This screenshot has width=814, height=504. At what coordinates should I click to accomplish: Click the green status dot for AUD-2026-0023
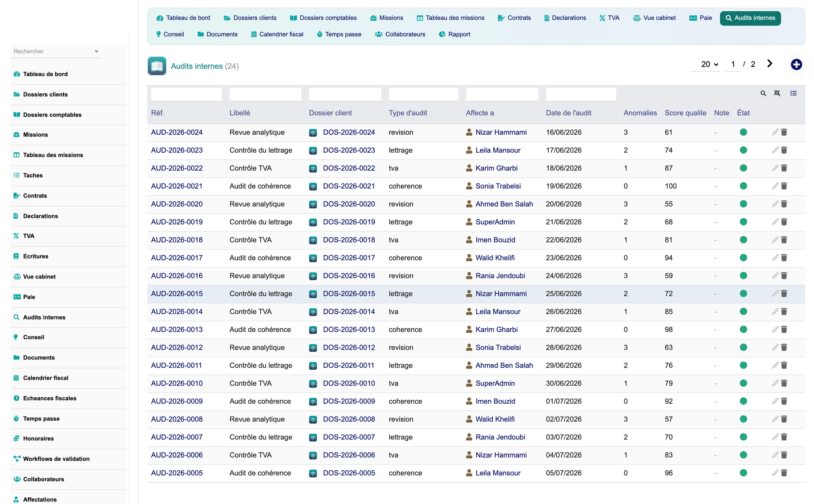(743, 150)
